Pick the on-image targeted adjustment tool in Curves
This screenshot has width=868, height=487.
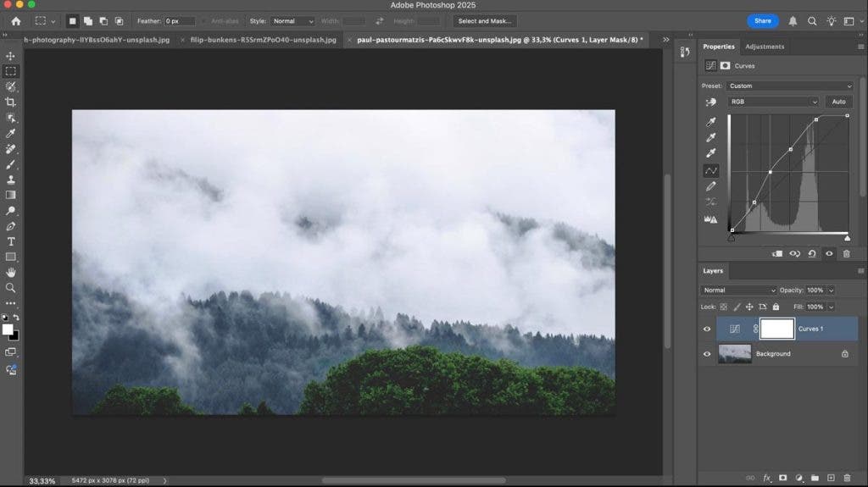tap(711, 102)
